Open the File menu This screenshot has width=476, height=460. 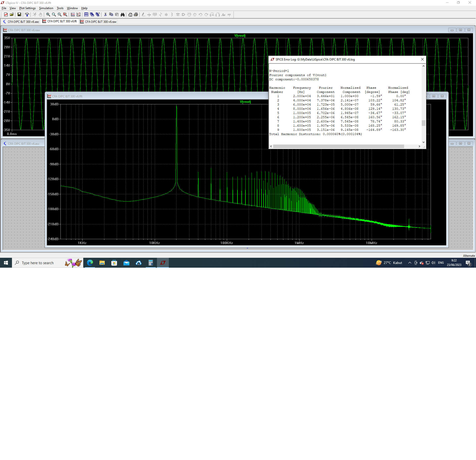point(4,8)
